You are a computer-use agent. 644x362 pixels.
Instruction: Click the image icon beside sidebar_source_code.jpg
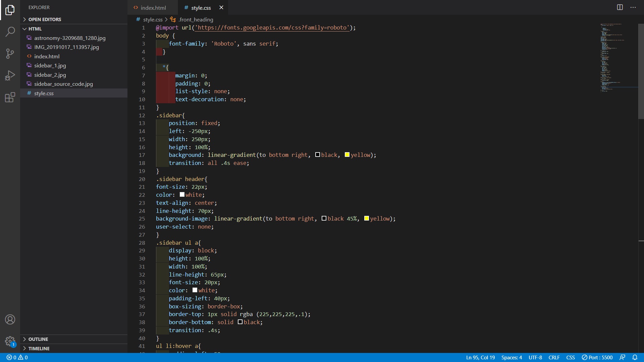29,84
